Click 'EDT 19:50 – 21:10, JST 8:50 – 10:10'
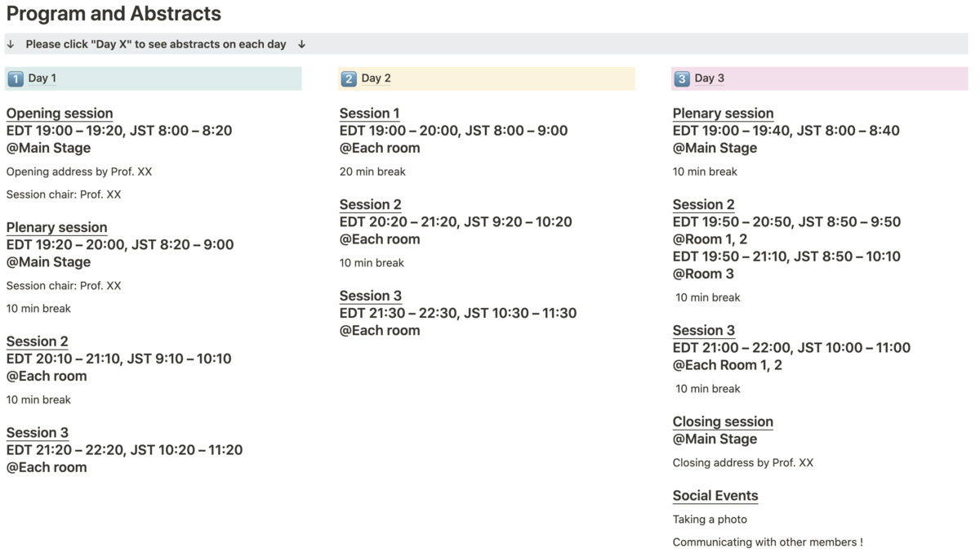The image size is (980, 553). coord(786,256)
